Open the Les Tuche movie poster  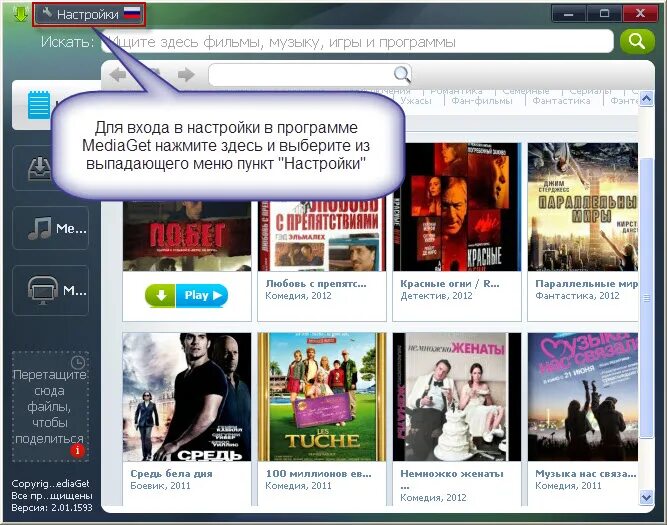click(x=322, y=397)
